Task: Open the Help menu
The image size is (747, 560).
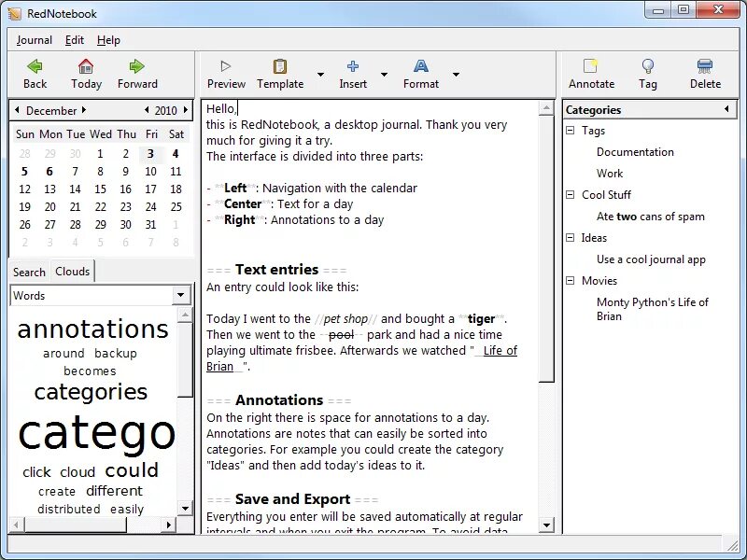Action: click(108, 40)
